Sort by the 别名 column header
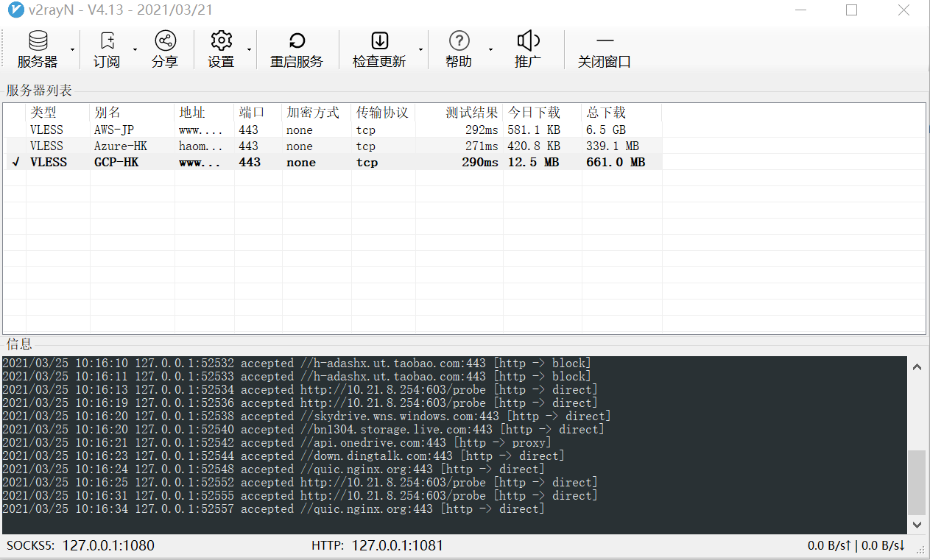The height and width of the screenshot is (560, 930). (133, 113)
